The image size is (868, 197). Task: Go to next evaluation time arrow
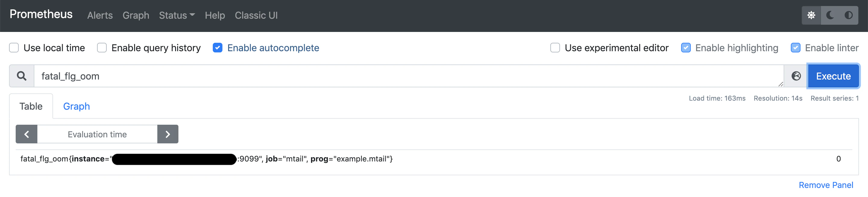[x=168, y=134]
